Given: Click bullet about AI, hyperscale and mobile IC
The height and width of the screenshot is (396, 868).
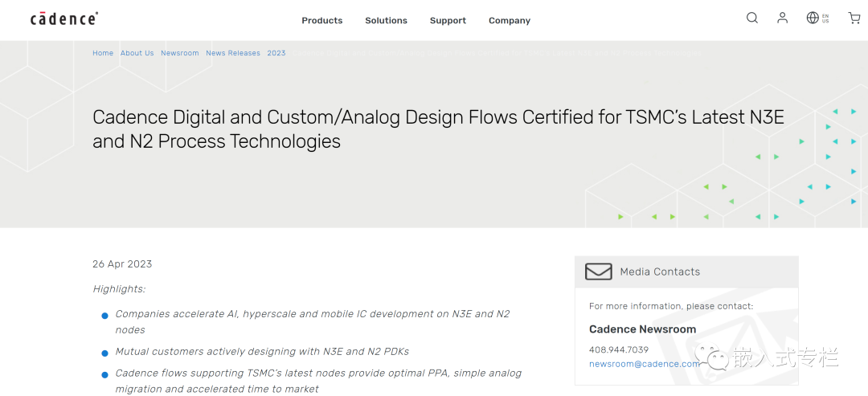Looking at the screenshot, I should pos(312,321).
